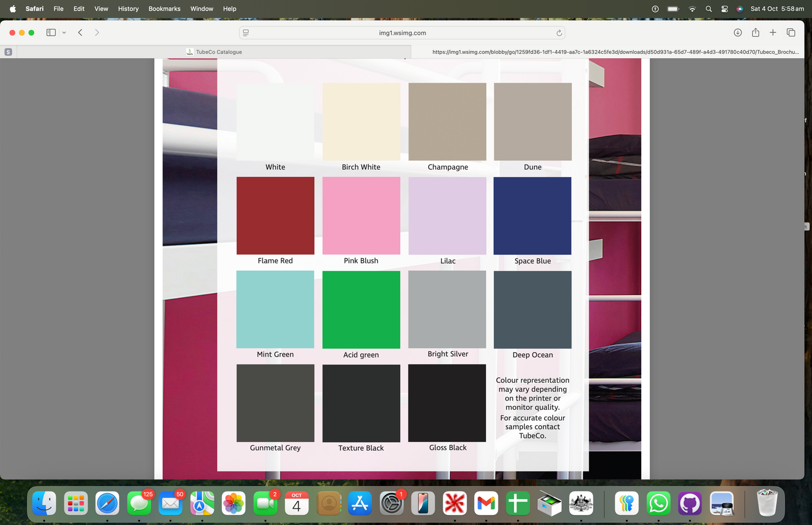
Task: Click the Space Blue colour swatch
Action: click(532, 216)
